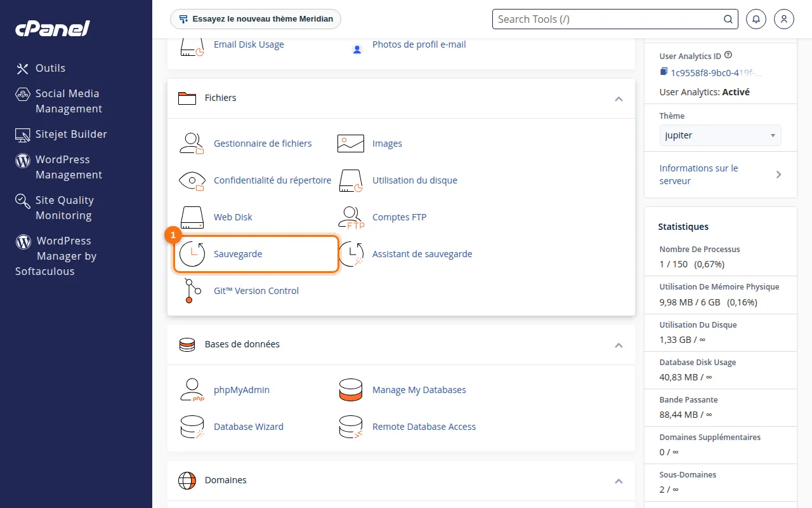
Task: Collapse the Bases de données section
Action: coord(619,345)
